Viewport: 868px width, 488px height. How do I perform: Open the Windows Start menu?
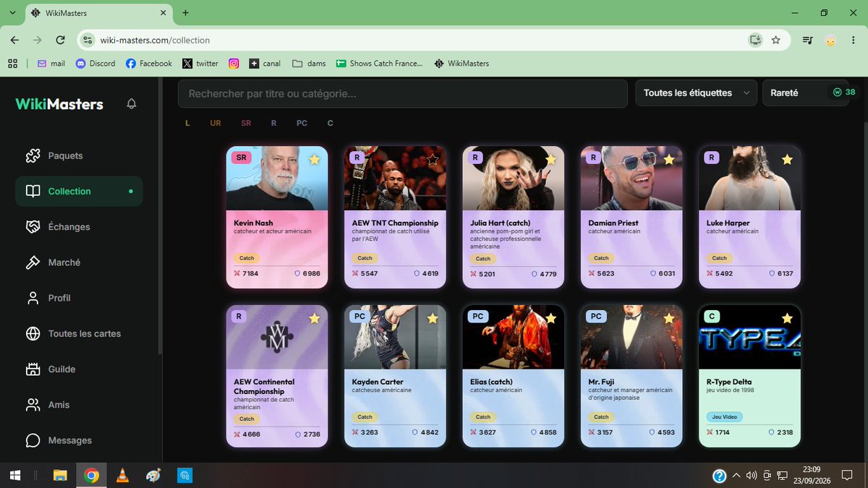(x=14, y=475)
